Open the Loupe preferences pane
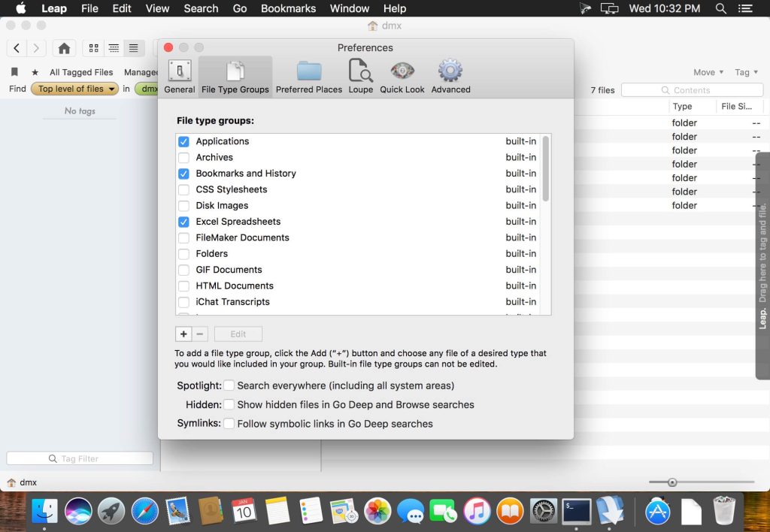Image resolution: width=770 pixels, height=532 pixels. click(x=360, y=76)
